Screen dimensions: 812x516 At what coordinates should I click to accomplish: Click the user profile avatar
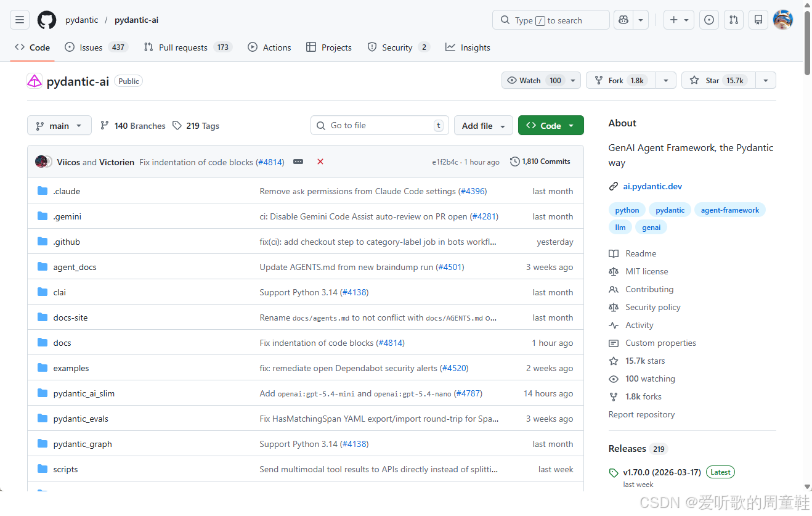click(x=783, y=20)
